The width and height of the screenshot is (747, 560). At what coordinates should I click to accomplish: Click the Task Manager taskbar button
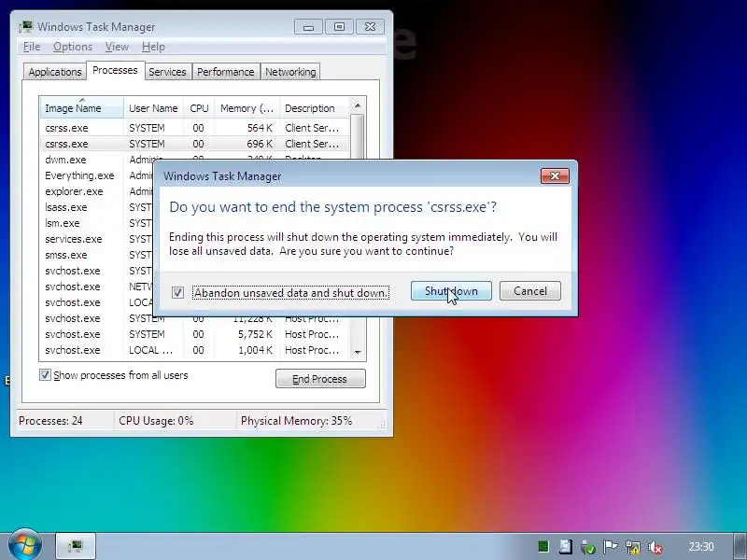76,546
